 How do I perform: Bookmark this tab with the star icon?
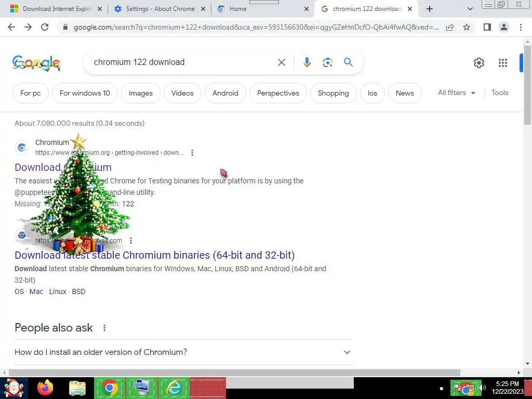pos(467,27)
